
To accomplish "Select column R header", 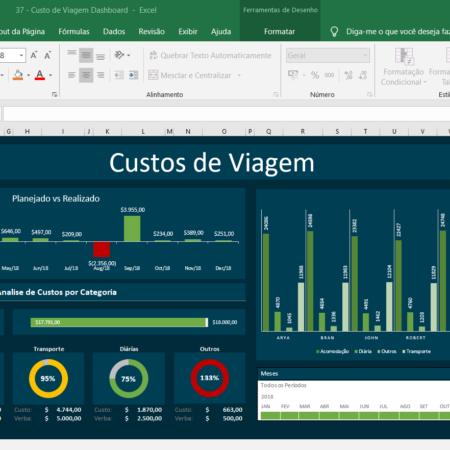I will [303, 132].
